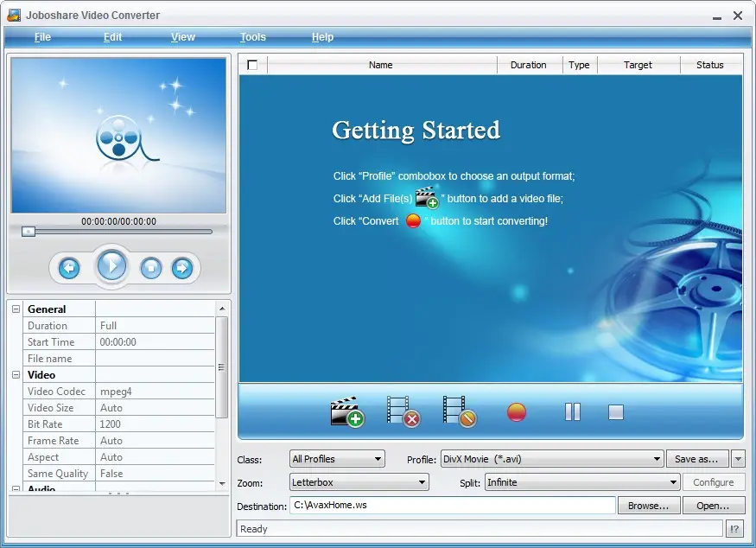Click the Joboshare app icon in title bar
Viewport: 756px width, 548px height.
click(x=14, y=15)
